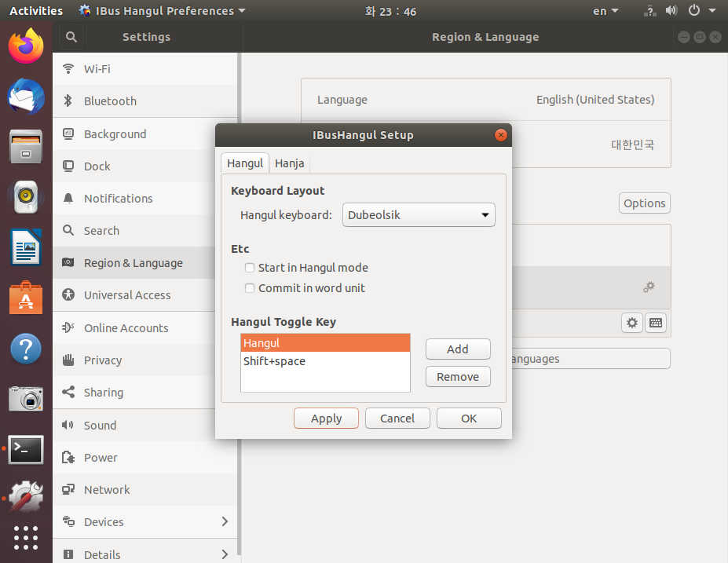This screenshot has height=563, width=728.
Task: Switch to the Hangul tab
Action: tap(245, 163)
